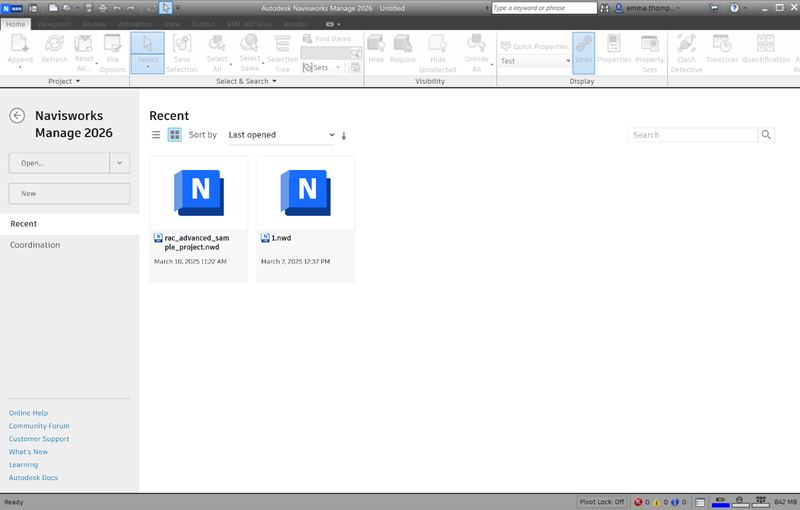Click the Search field in Recent
The width and height of the screenshot is (800, 510).
tap(692, 135)
